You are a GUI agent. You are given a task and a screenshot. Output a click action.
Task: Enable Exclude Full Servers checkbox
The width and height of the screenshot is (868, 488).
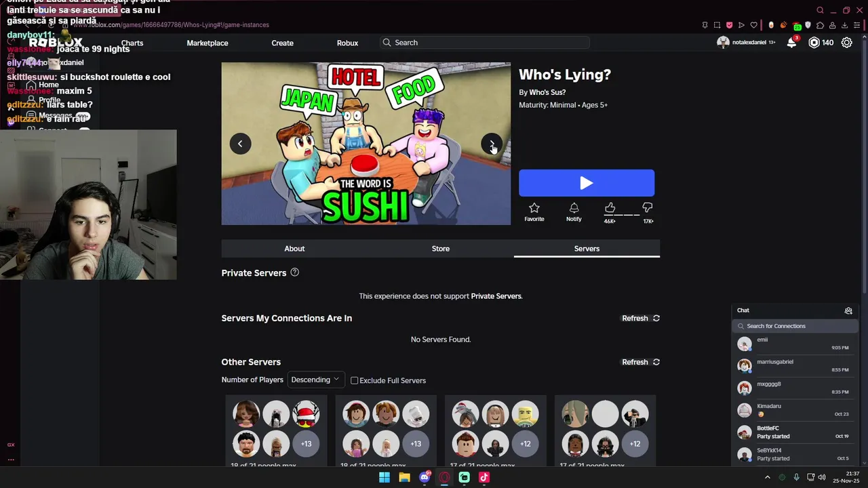354,380
